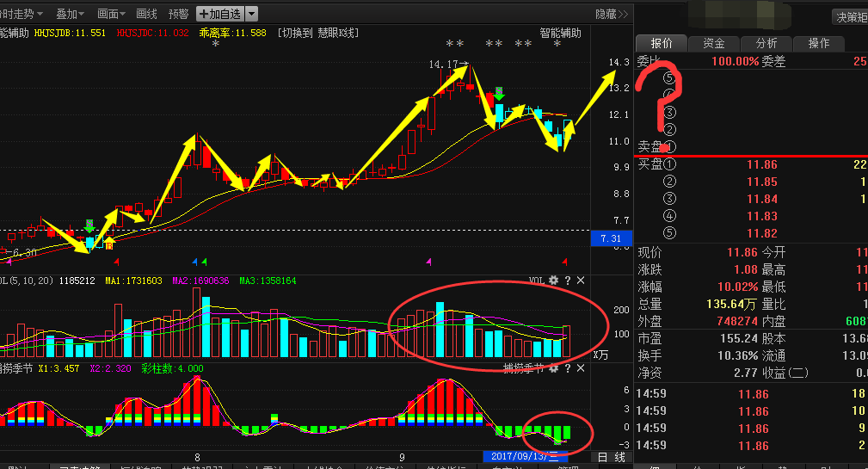Image resolution: width=868 pixels, height=469 pixels.
Task: Click the 加自选 add-to-watchlist button
Action: tap(220, 14)
